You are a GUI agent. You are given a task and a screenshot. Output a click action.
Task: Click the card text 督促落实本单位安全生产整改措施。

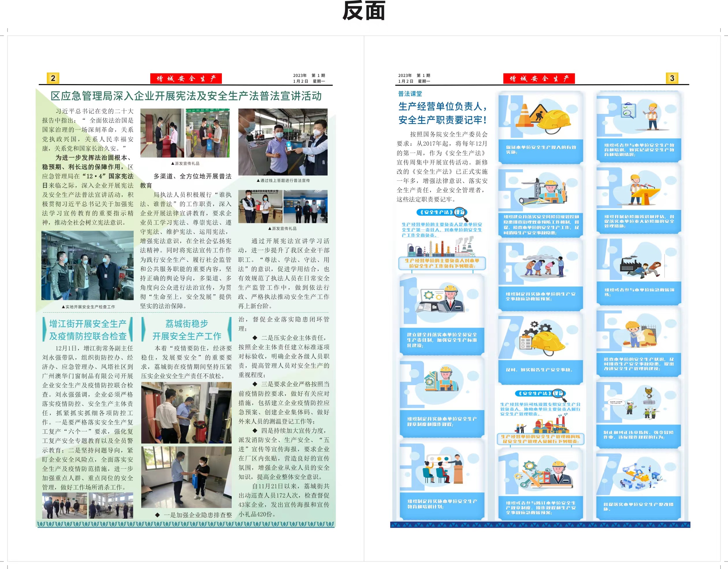click(639, 506)
